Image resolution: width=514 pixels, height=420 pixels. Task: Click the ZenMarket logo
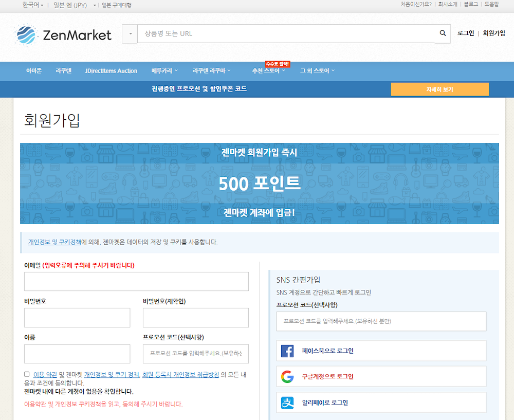click(63, 35)
